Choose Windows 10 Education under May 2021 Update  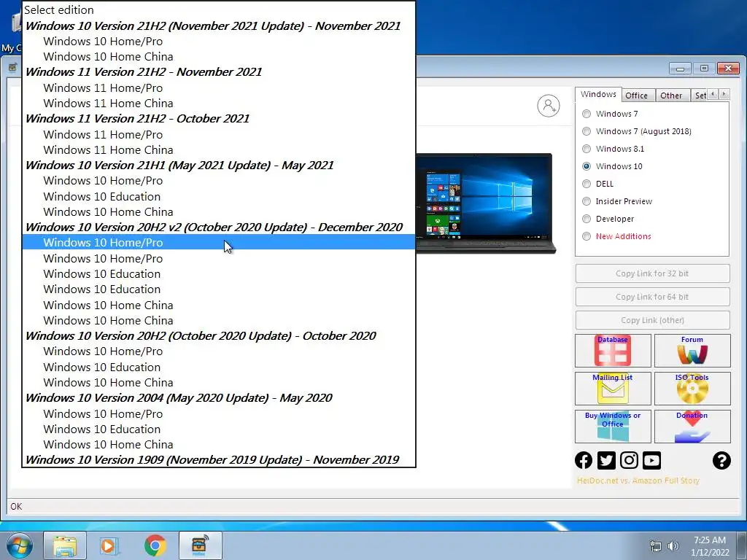pyautogui.click(x=219, y=196)
